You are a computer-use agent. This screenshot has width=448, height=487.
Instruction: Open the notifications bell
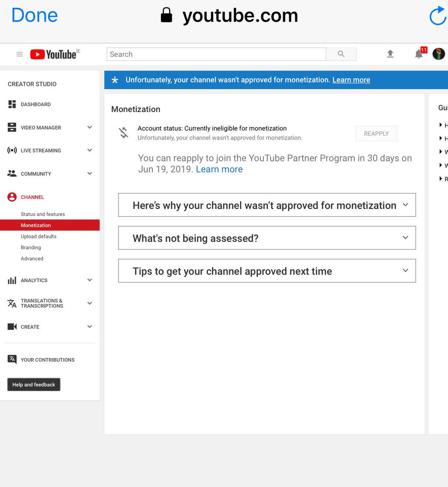(419, 54)
